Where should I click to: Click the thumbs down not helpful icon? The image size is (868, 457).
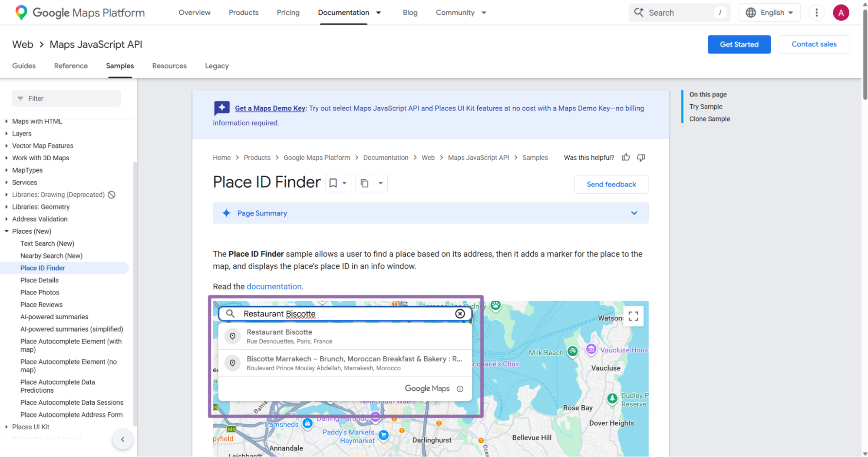click(641, 157)
